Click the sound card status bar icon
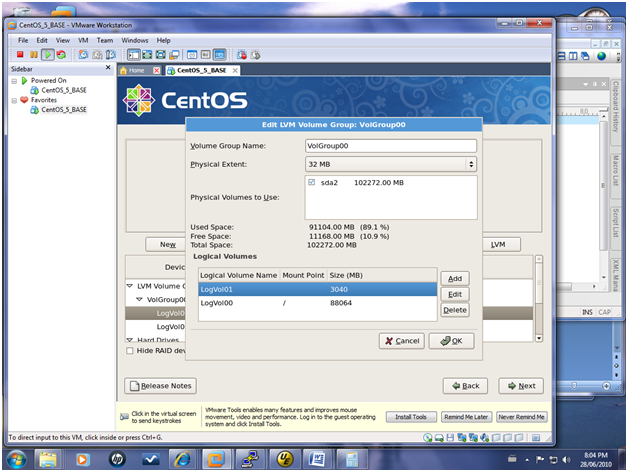The height and width of the screenshot is (472, 628). click(484, 438)
